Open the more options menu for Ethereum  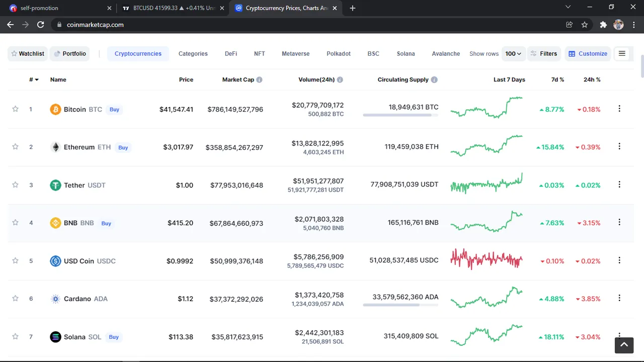click(619, 146)
